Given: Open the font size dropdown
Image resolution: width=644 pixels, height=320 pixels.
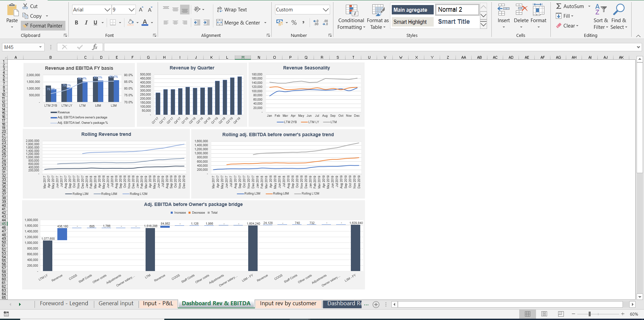Looking at the screenshot, I should pos(132,10).
